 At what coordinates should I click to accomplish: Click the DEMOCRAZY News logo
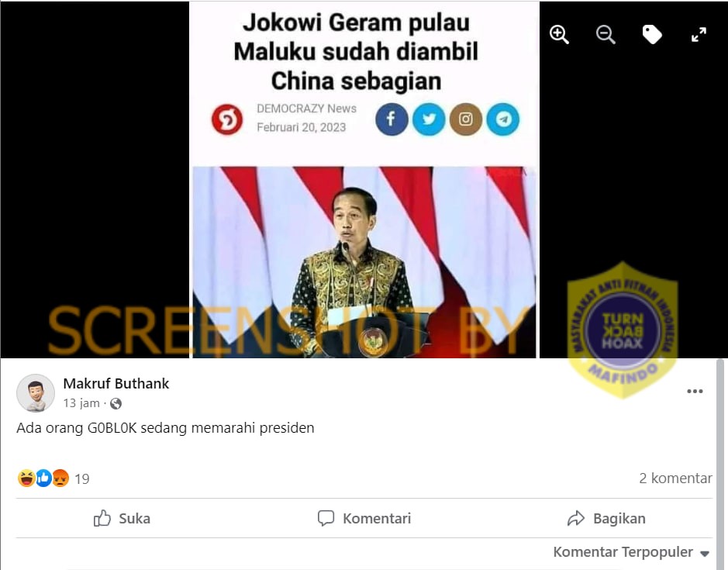tap(227, 119)
